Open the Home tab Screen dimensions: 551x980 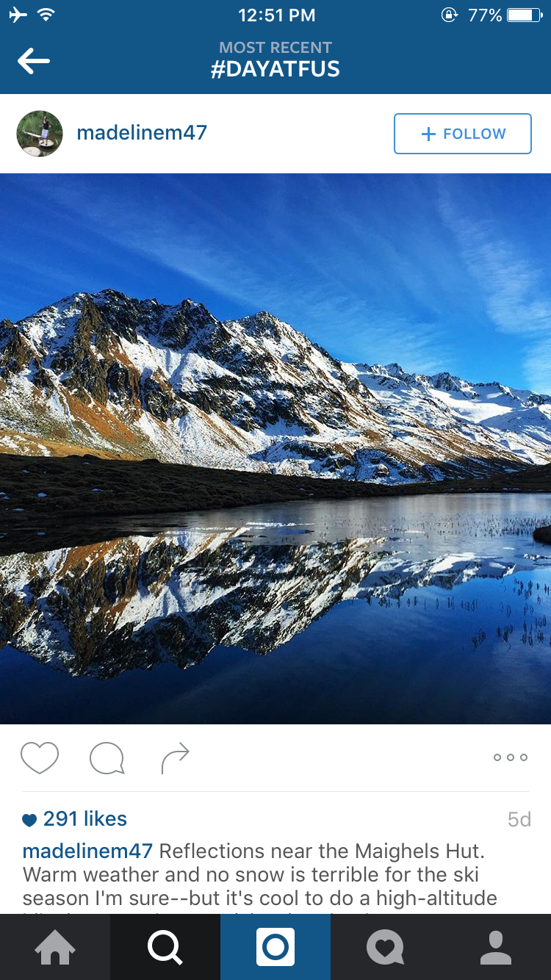[x=55, y=947]
